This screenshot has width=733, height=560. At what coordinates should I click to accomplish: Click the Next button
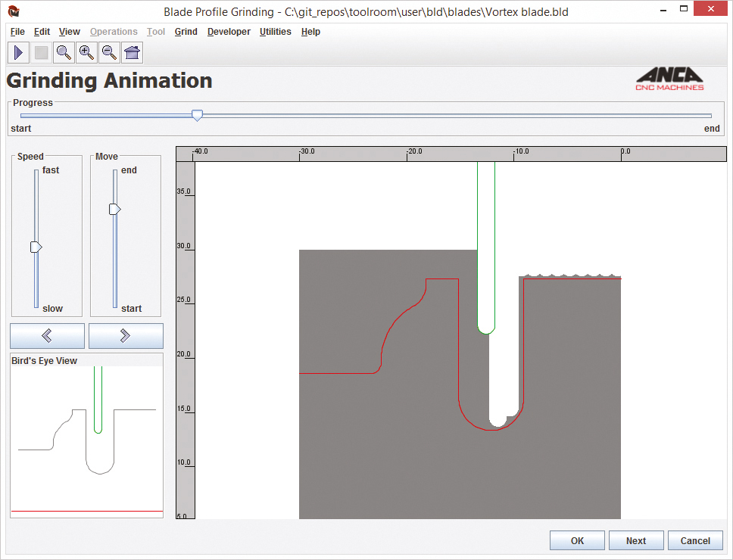(636, 540)
